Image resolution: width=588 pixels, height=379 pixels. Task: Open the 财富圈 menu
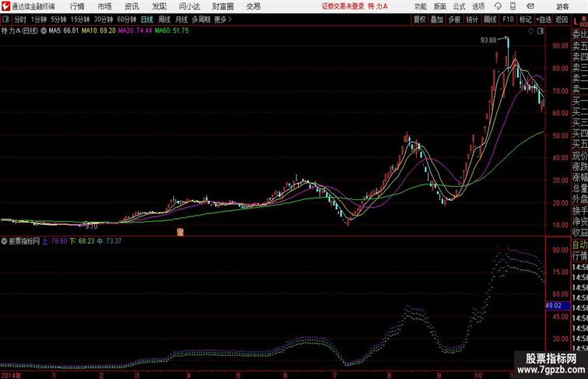click(223, 6)
